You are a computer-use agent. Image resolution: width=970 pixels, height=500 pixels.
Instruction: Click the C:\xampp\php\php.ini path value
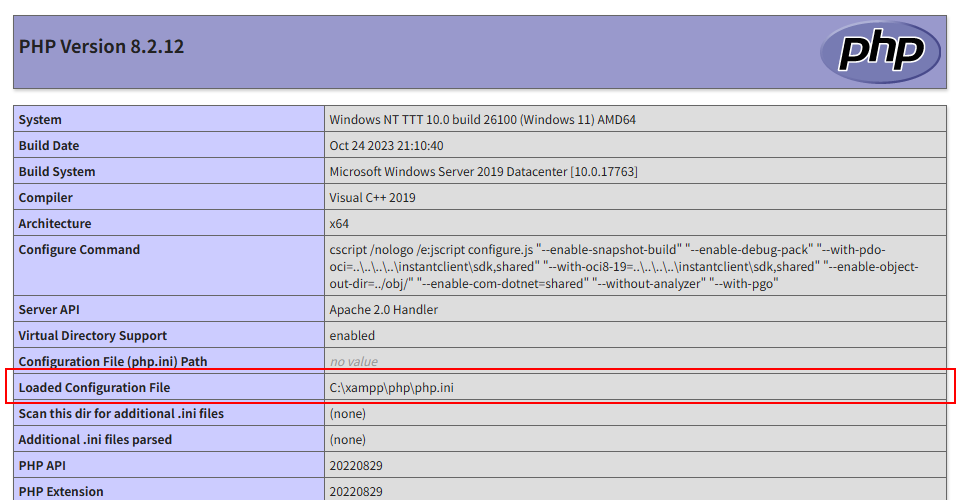point(391,388)
